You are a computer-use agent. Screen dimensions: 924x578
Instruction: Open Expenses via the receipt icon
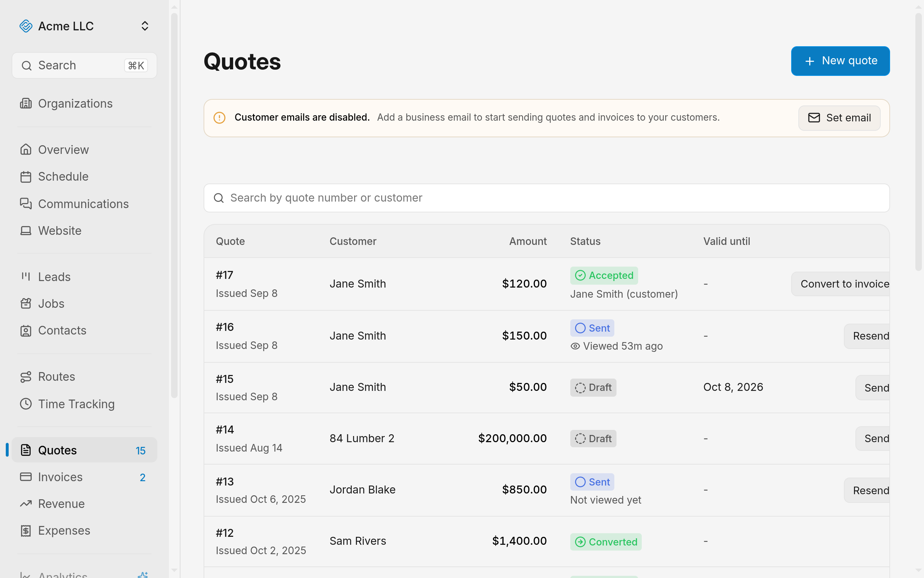pyautogui.click(x=26, y=531)
